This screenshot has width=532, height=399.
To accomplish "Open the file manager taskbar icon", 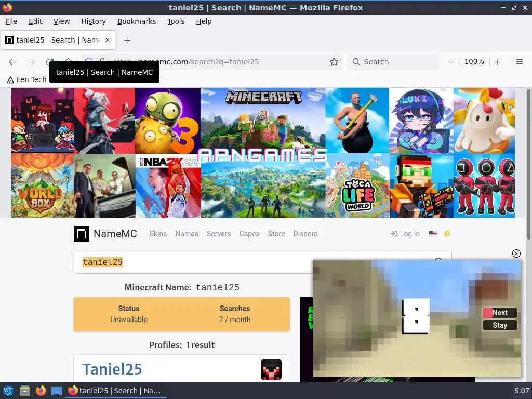I will [x=24, y=391].
